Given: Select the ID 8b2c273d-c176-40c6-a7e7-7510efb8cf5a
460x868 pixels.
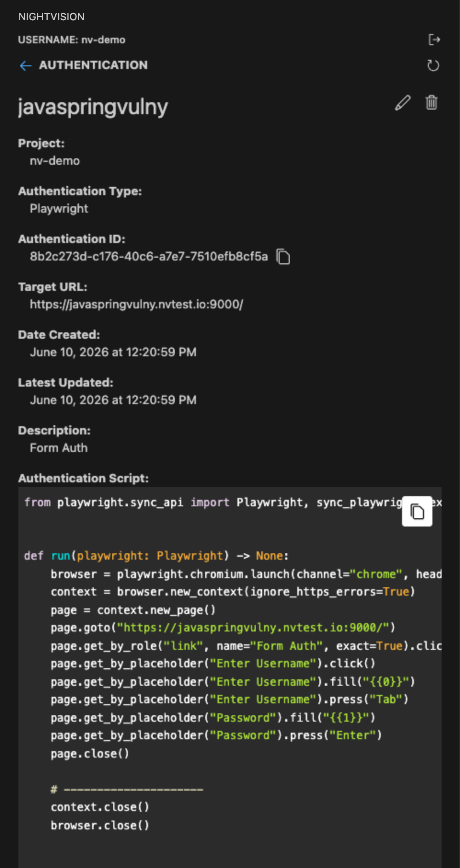Looking at the screenshot, I should [149, 256].
